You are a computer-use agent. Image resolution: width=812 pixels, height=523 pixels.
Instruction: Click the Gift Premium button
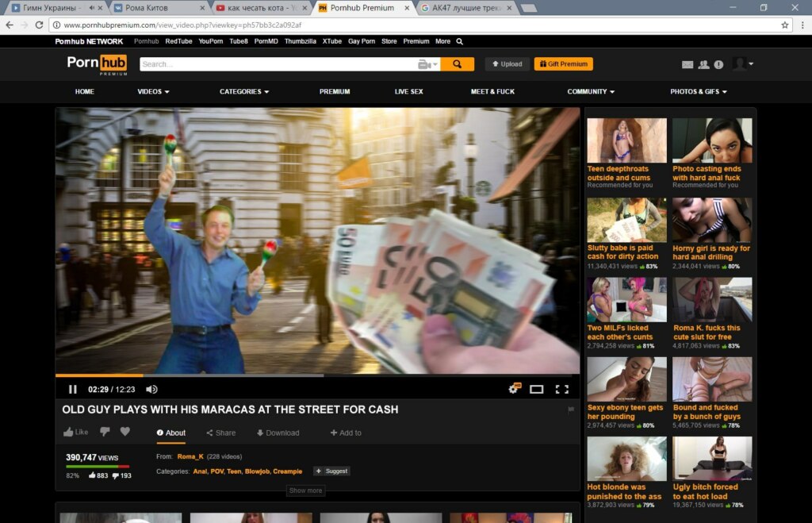564,64
